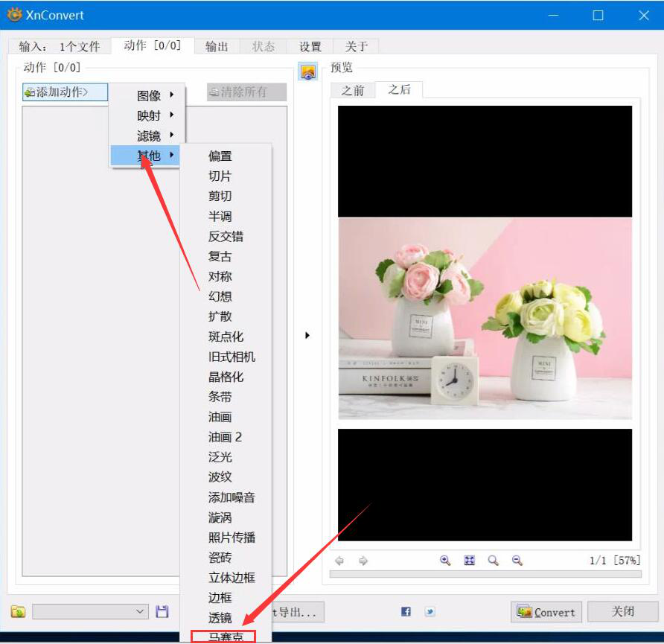Click the Convert button

(546, 612)
